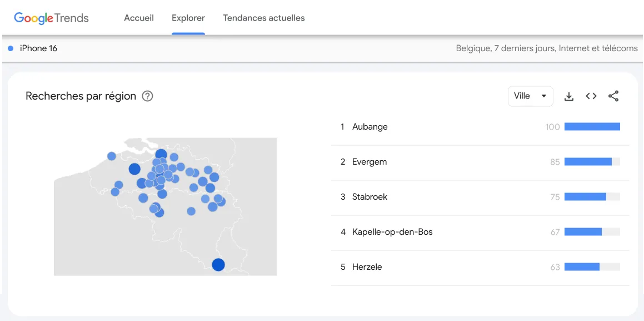Click the Herzele score value 63
Viewport: 644px width, 321px height.
point(555,267)
